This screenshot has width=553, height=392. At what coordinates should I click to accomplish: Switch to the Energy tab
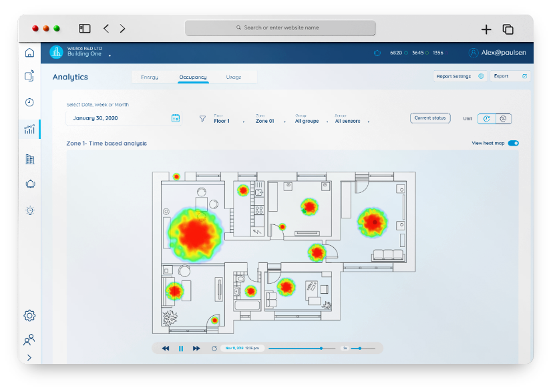[x=150, y=77]
